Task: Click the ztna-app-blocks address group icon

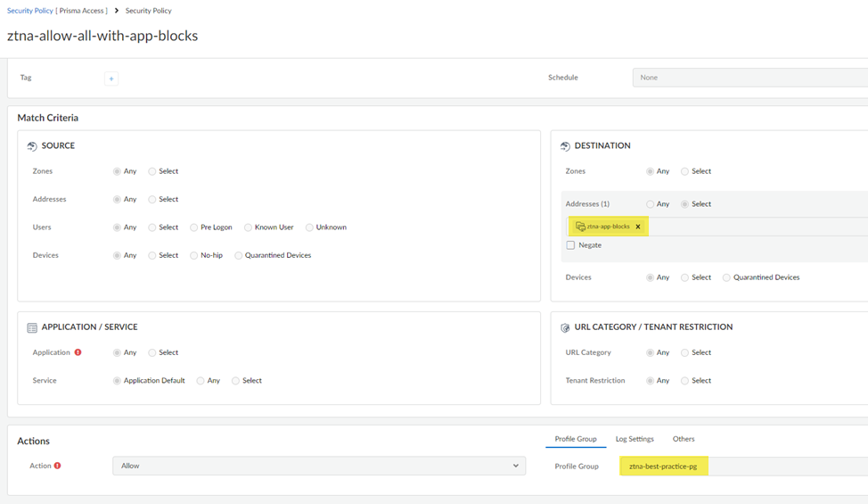Action: coord(580,227)
